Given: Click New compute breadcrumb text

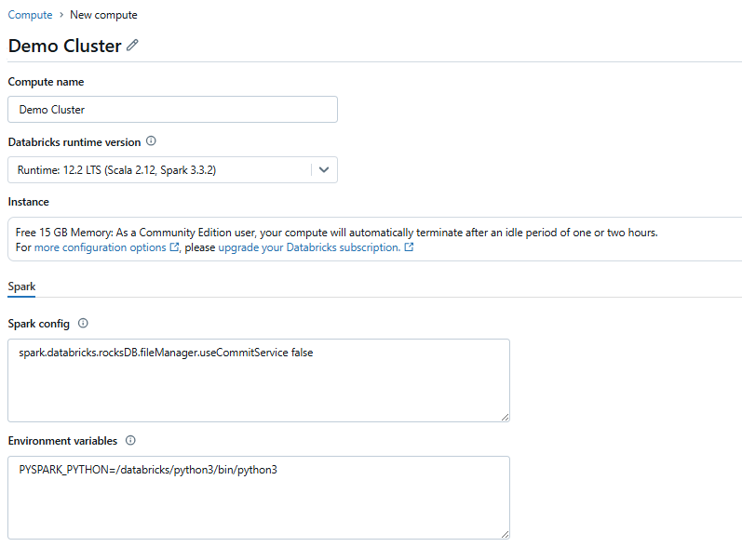Looking at the screenshot, I should click(103, 15).
